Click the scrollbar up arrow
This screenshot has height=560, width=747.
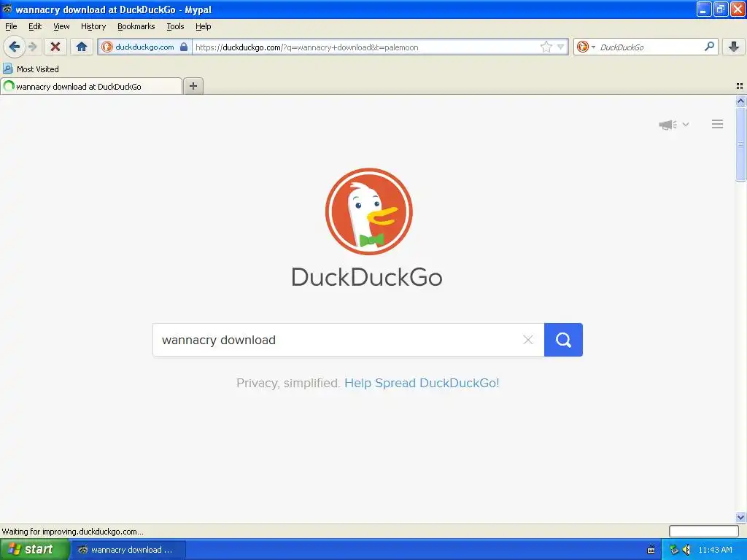(740, 101)
